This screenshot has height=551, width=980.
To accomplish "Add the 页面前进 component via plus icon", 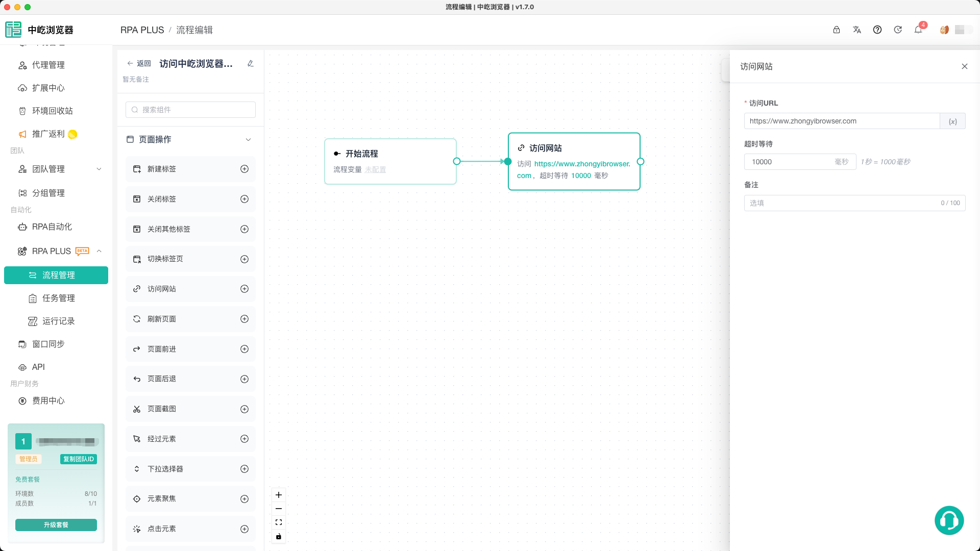I will (x=244, y=349).
